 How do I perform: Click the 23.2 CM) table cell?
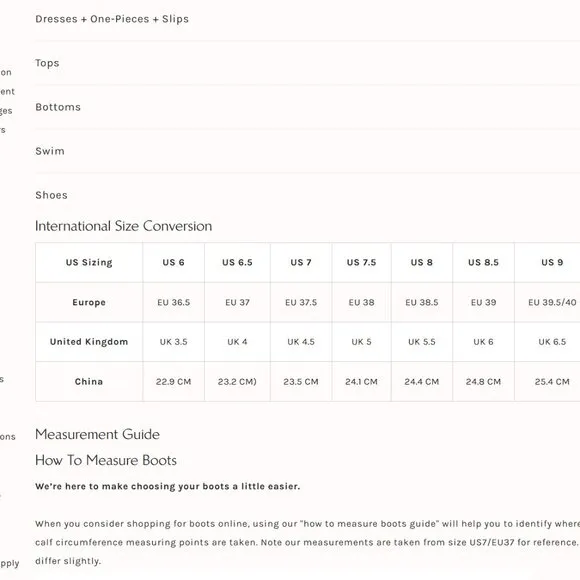237,381
